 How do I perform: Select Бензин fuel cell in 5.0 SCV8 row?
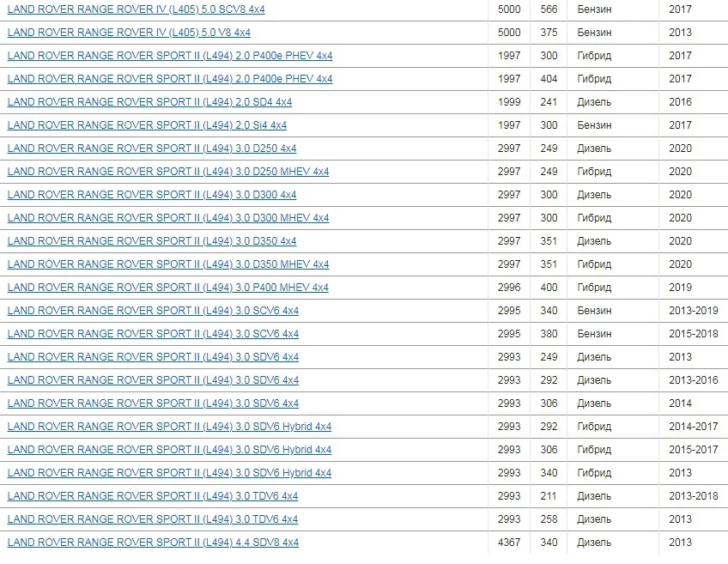coord(594,9)
